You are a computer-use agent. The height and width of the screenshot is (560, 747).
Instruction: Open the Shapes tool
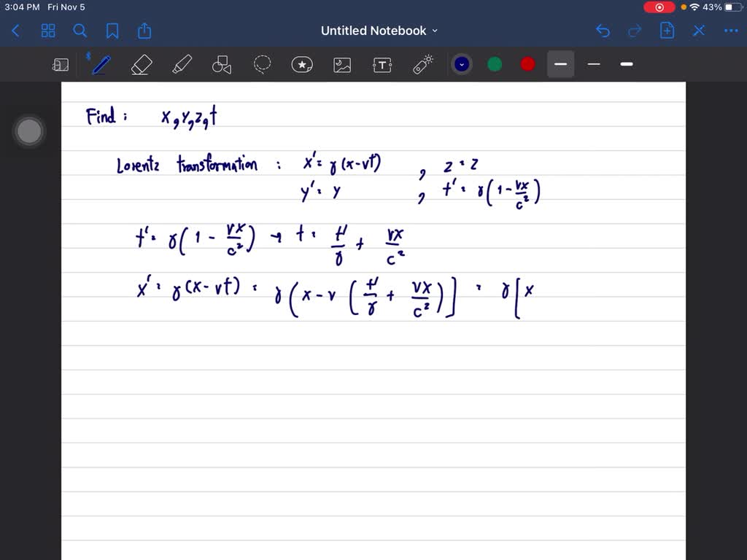click(221, 64)
